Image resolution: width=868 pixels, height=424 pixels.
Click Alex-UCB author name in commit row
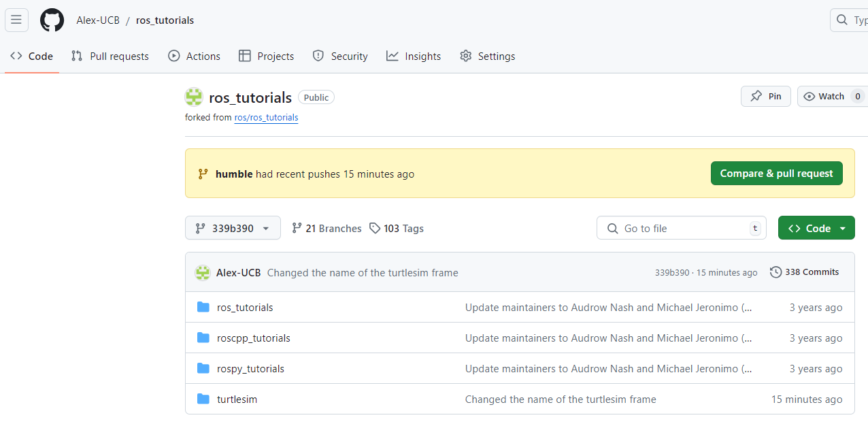pyautogui.click(x=238, y=272)
